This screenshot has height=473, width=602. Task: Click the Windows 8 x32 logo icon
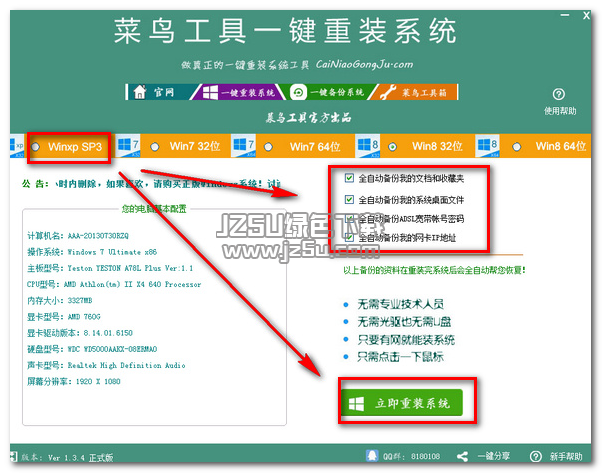pyautogui.click(x=368, y=146)
